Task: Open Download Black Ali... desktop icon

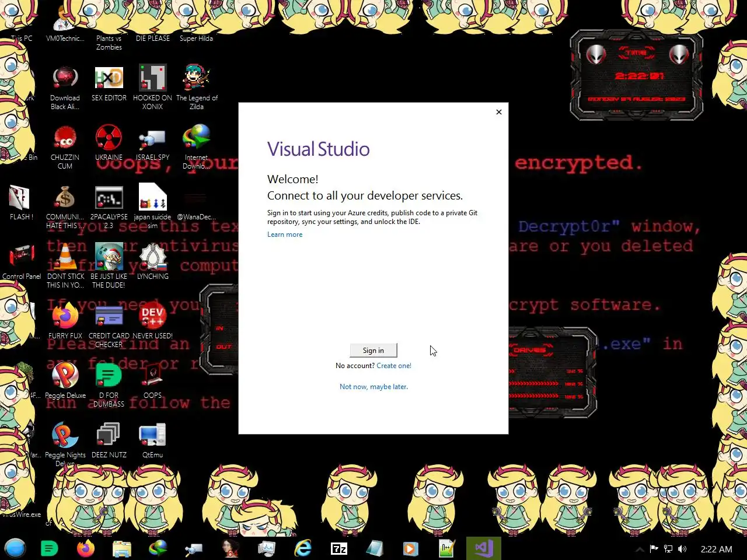Action: click(65, 87)
